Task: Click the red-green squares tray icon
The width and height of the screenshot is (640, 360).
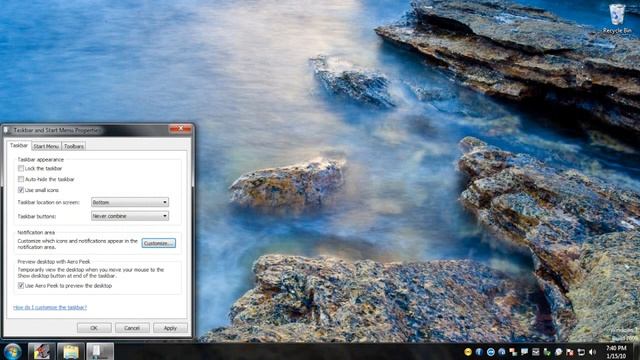Action: pyautogui.click(x=513, y=352)
